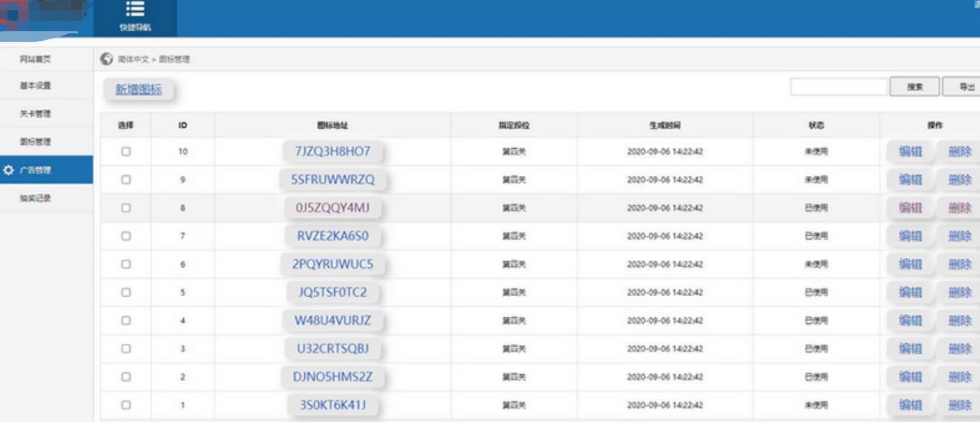This screenshot has width=980, height=422.
Task: Open 抽奖记录 in the sidebar
Action: point(35,198)
